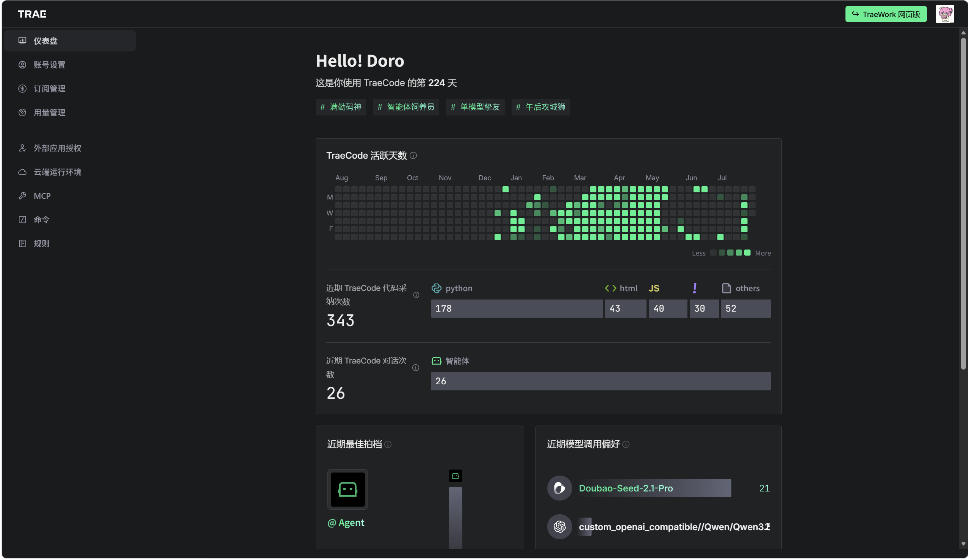969x560 pixels.
Task: Click the darkest legend swatch beside Less
Action: (x=713, y=252)
